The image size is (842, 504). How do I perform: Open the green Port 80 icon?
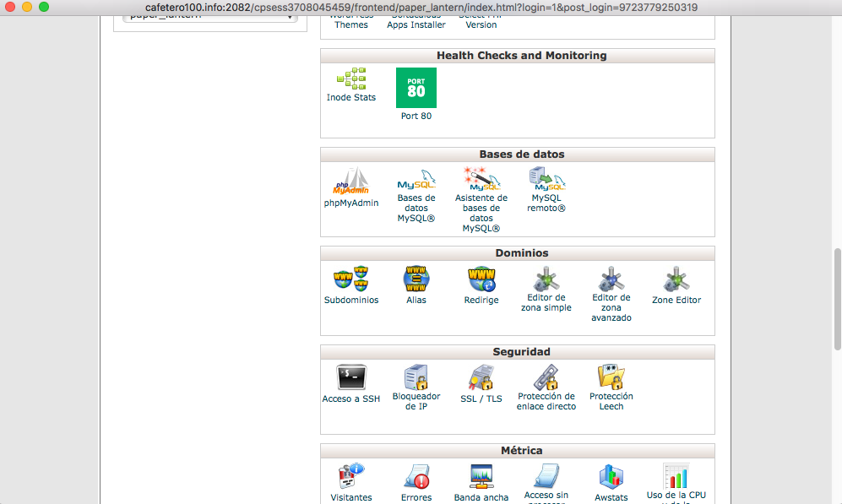pyautogui.click(x=416, y=88)
